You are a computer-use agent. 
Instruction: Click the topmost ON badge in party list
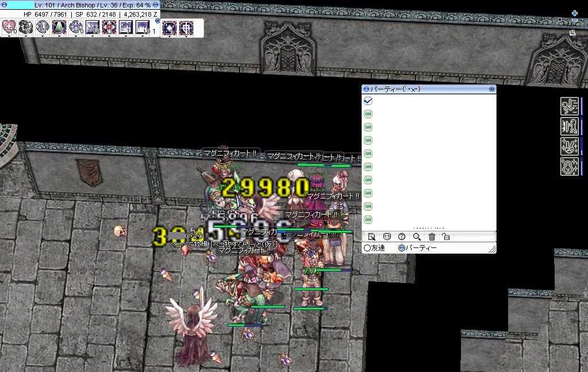[x=368, y=114]
